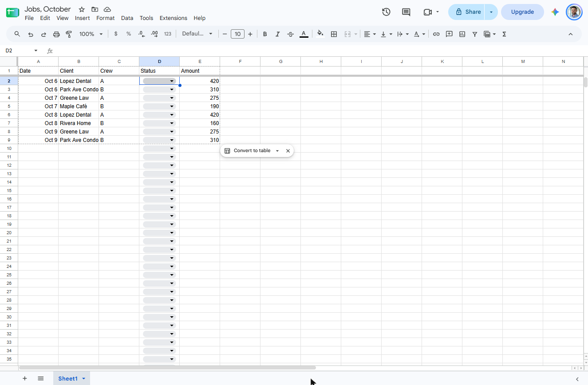Screen dimensions: 588x385
Task: Open the search menus tool
Action: pos(17,34)
